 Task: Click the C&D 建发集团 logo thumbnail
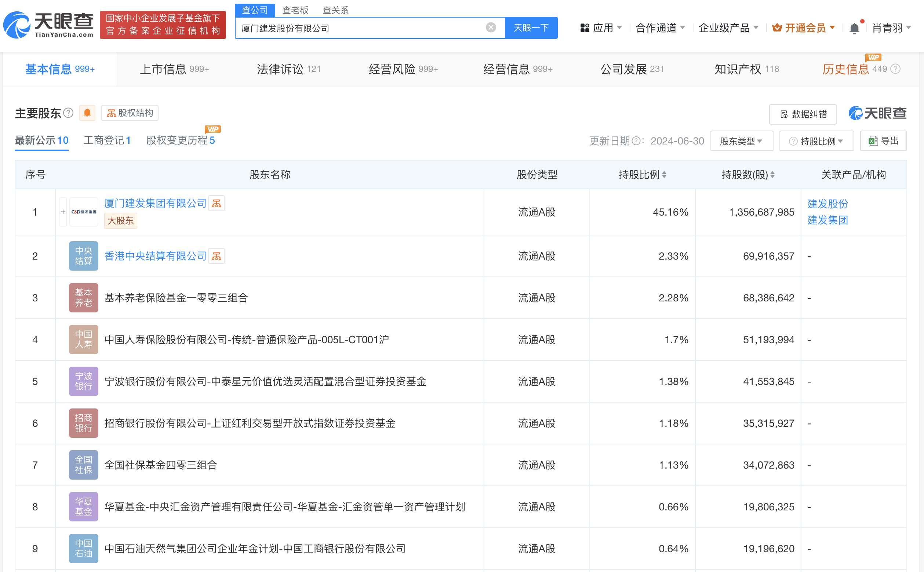coord(83,212)
